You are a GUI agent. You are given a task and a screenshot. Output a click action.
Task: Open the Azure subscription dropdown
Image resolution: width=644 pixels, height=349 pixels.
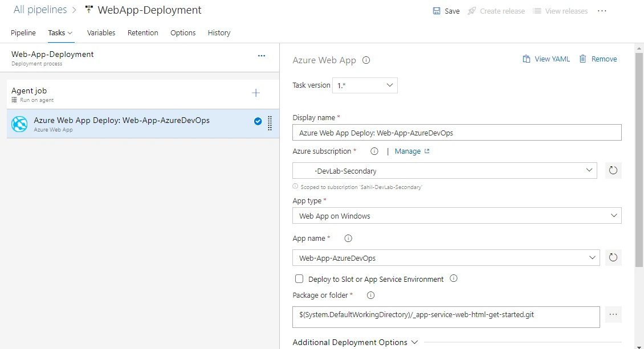[445, 171]
